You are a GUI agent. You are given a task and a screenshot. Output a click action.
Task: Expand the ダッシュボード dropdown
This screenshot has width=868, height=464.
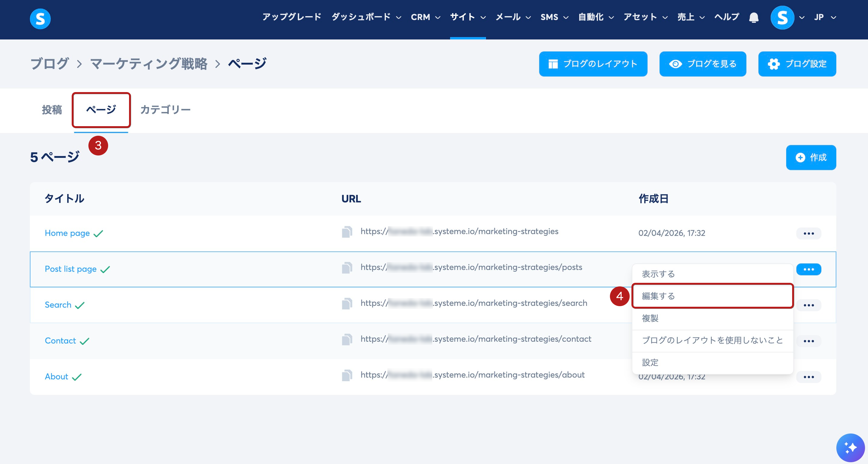(366, 17)
